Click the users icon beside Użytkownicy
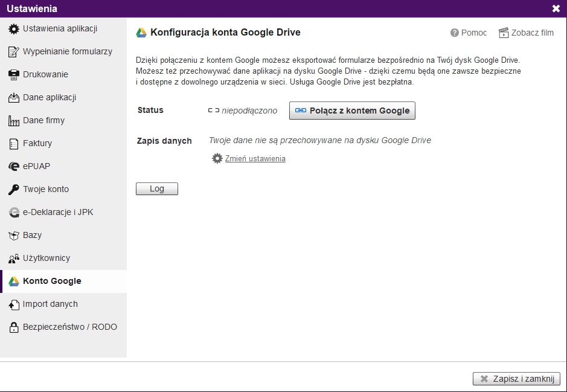The width and height of the screenshot is (567, 392). click(x=14, y=258)
